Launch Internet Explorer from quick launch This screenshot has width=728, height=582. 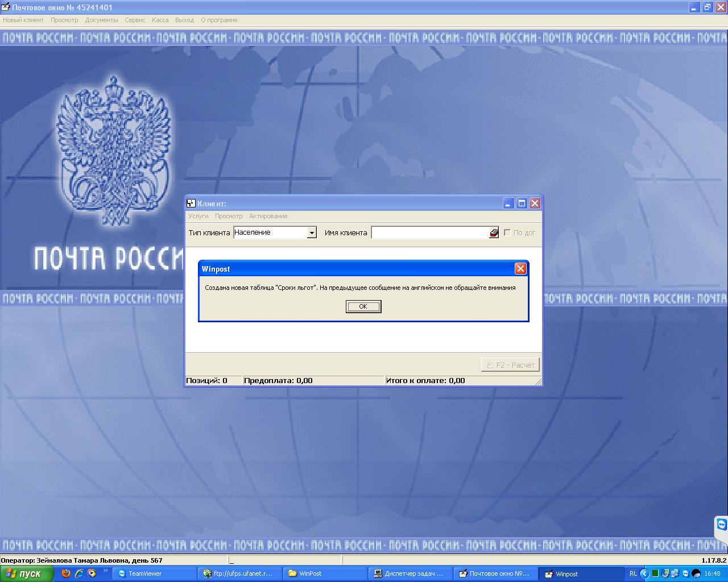[x=79, y=573]
